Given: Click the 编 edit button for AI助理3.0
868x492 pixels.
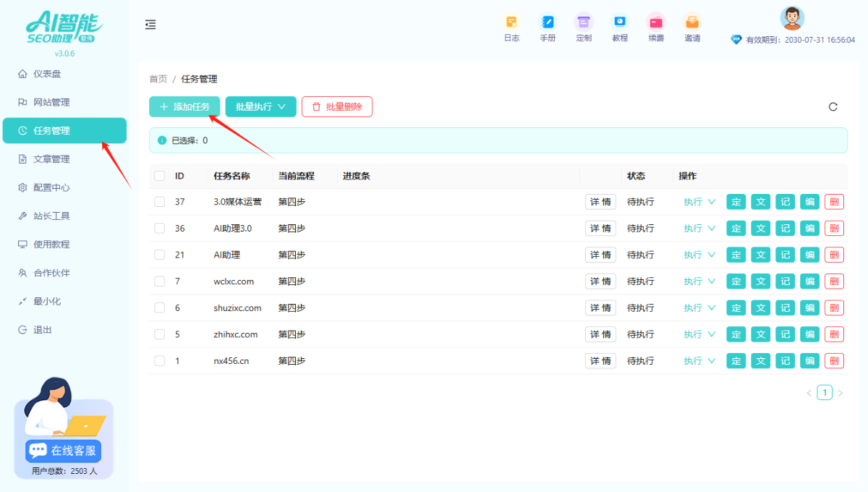Looking at the screenshot, I should point(809,228).
